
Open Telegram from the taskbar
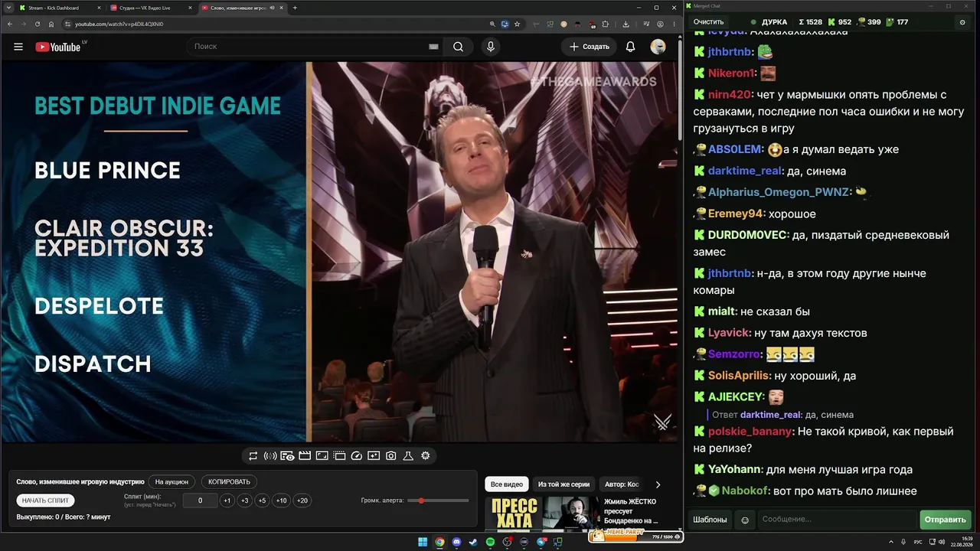click(x=541, y=543)
